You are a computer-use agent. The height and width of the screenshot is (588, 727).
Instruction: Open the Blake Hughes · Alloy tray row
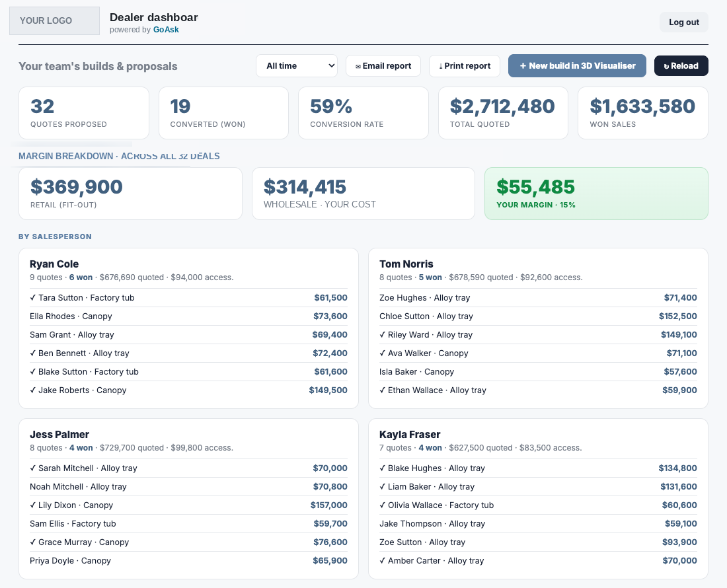[538, 468]
